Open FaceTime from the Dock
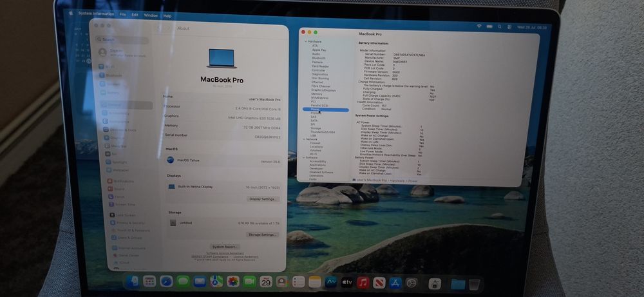The width and height of the screenshot is (644, 297). click(x=249, y=282)
